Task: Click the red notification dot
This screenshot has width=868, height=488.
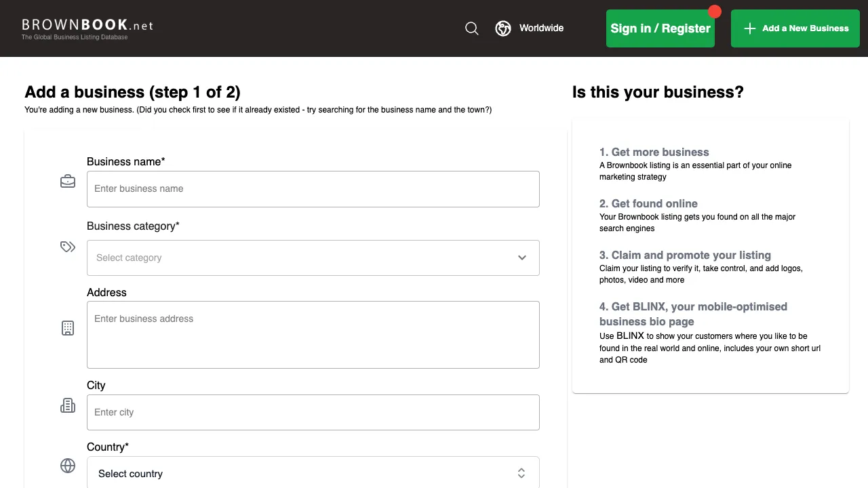Action: pos(715,12)
